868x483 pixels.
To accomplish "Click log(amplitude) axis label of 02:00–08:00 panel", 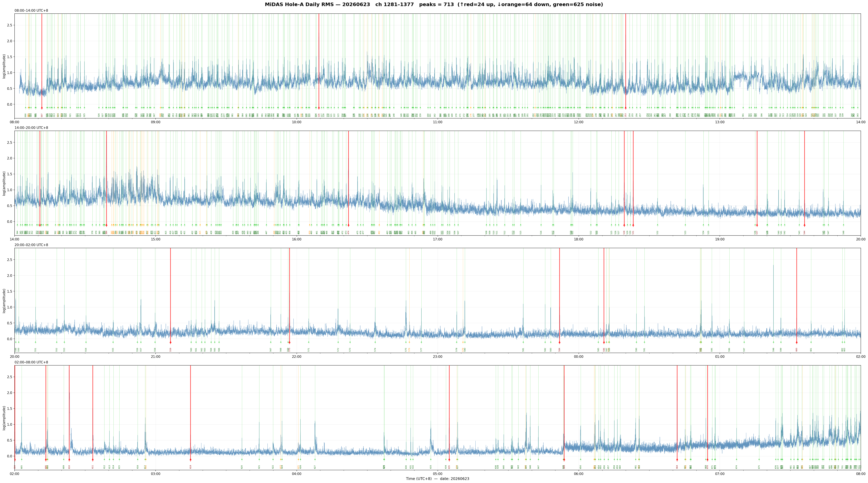I will pyautogui.click(x=4, y=418).
